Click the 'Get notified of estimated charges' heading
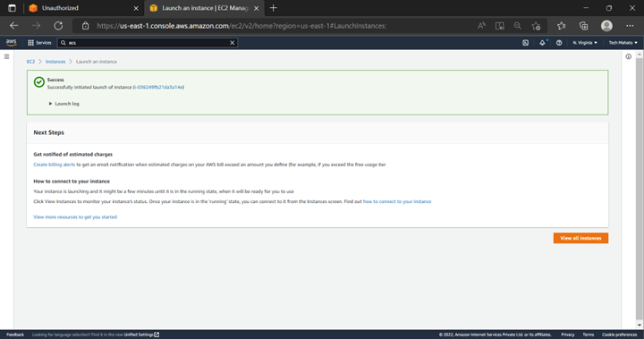This screenshot has height=339, width=644. pyautogui.click(x=72, y=155)
